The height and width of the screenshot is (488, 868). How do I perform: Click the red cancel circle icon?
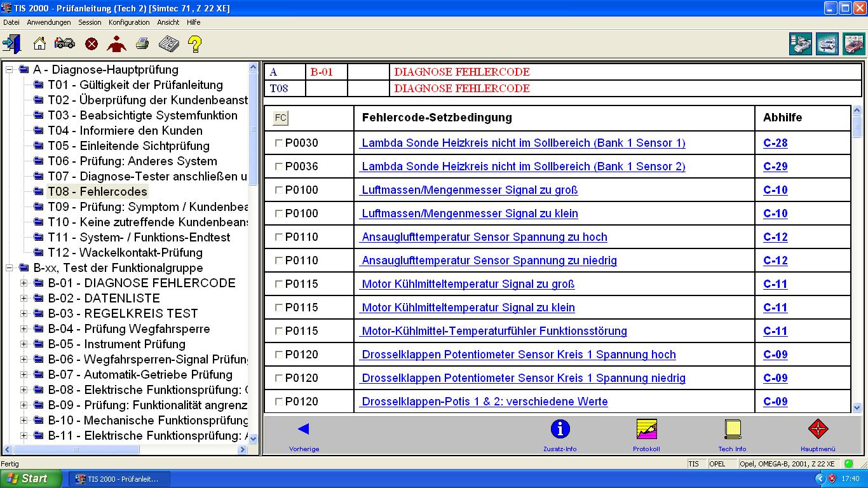pos(92,44)
